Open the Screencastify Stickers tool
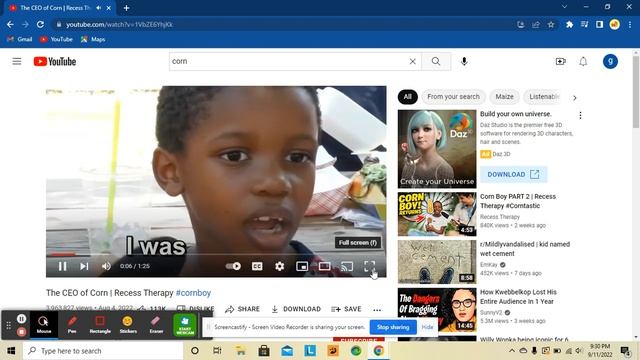Screen dimensions: 640x360 pos(128,324)
